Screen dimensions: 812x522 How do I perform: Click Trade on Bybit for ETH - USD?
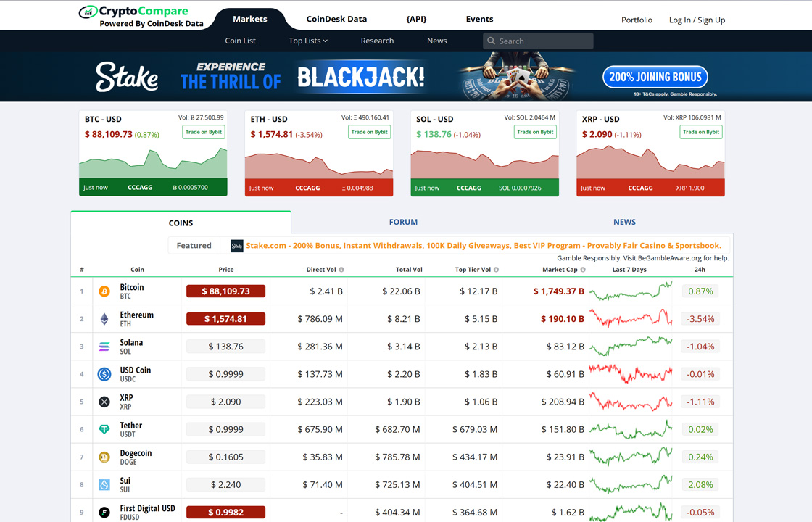369,132
